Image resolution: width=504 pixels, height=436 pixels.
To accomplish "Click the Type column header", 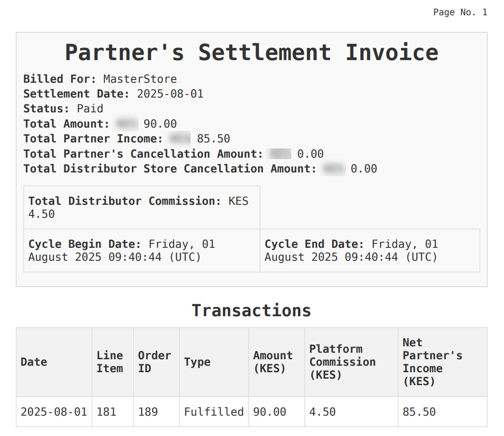I will (197, 362).
